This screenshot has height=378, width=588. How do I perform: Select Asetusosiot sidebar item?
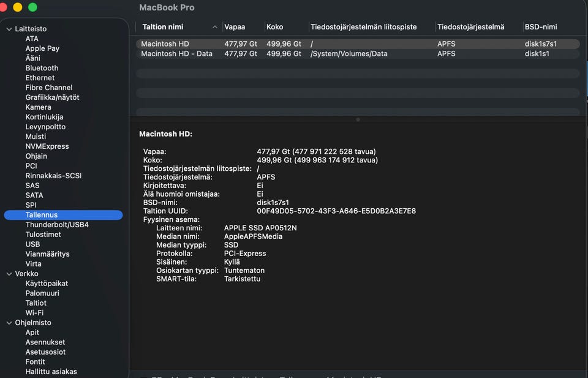(45, 352)
